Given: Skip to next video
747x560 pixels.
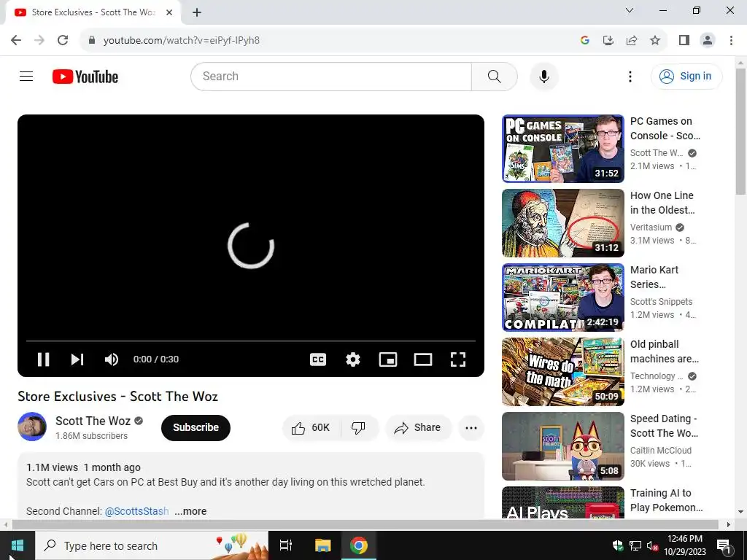Looking at the screenshot, I should [x=77, y=359].
